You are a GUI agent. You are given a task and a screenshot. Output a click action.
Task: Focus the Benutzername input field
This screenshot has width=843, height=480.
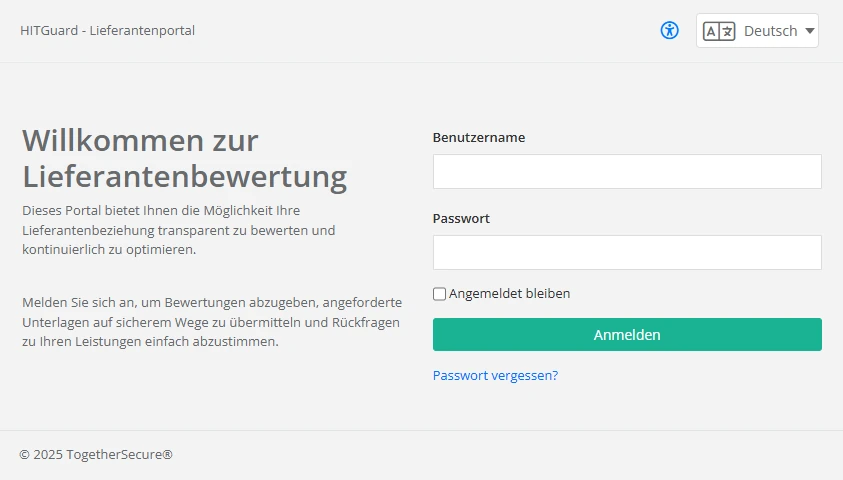[x=627, y=172]
